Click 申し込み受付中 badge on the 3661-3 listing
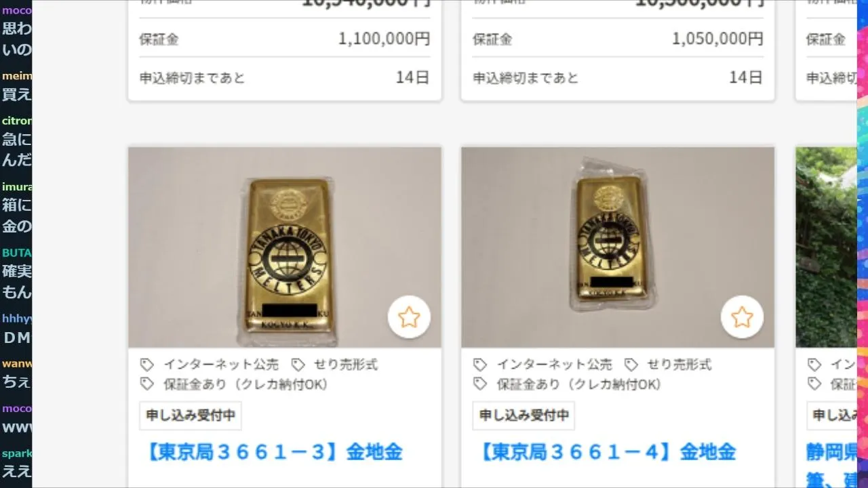The width and height of the screenshot is (868, 488). click(191, 415)
